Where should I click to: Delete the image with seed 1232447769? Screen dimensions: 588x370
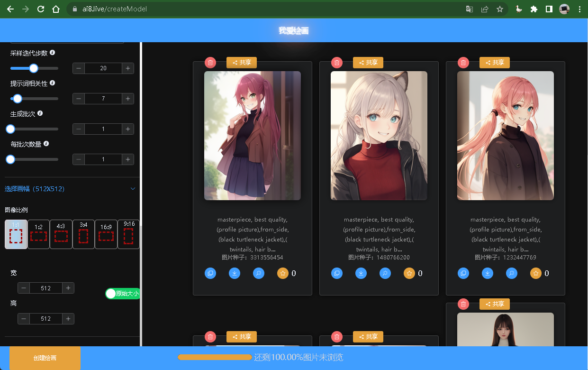tap(463, 63)
